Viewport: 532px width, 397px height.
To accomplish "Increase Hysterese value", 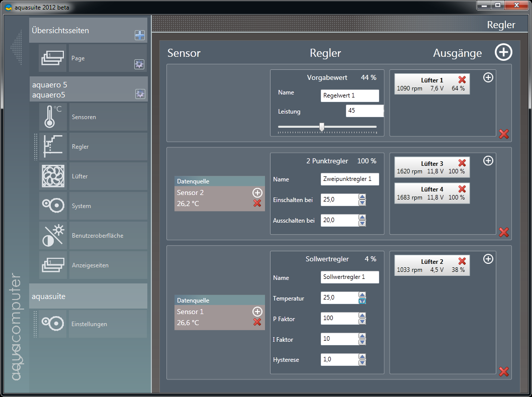I will 362,356.
